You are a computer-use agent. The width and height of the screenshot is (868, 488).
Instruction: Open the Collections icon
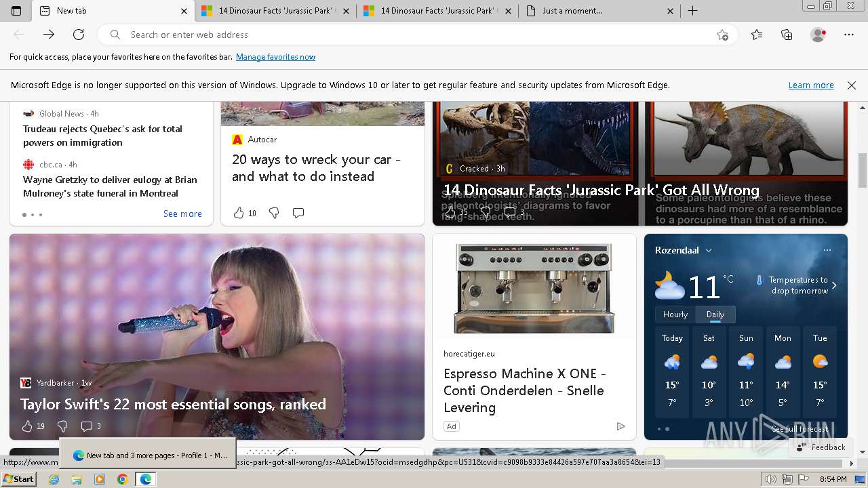(787, 35)
